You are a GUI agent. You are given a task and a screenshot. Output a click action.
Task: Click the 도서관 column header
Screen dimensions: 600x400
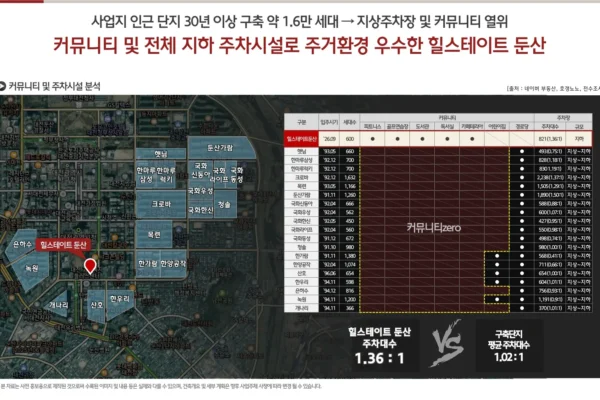(422, 126)
